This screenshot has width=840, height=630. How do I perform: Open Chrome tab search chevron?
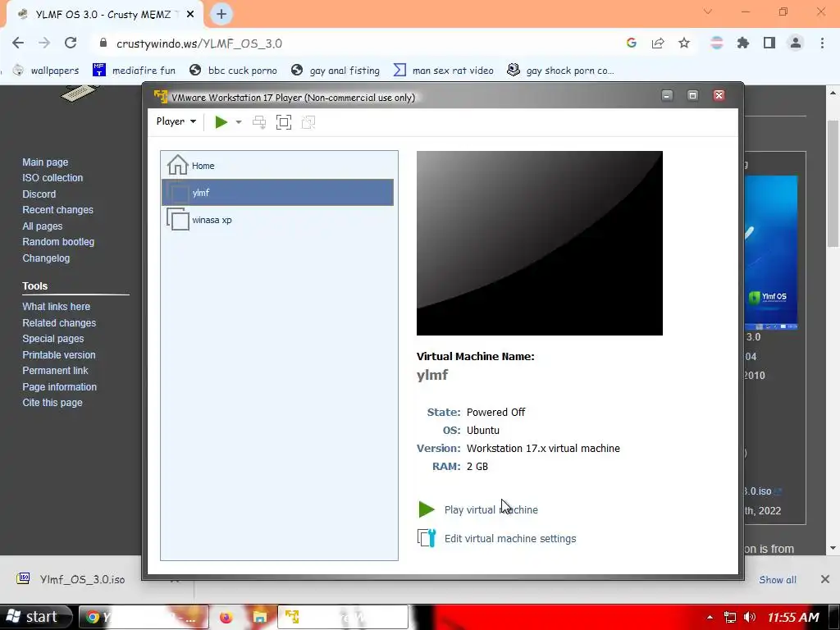point(708,11)
